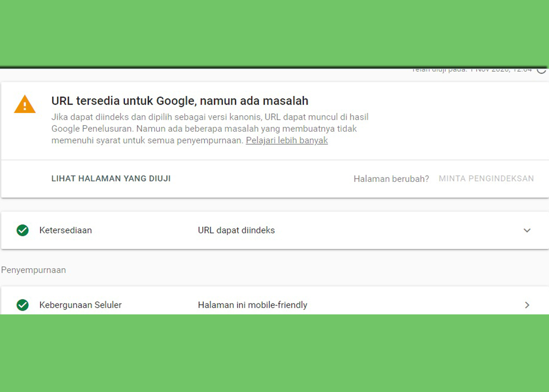Open the Pelajari lebih banyak link
The width and height of the screenshot is (549, 392).
point(287,140)
